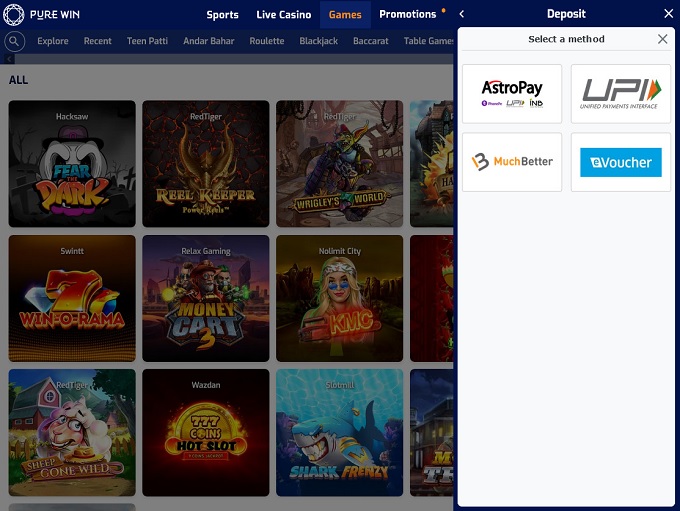Play Shark Frenzy slot game
680x511 pixels.
(339, 432)
